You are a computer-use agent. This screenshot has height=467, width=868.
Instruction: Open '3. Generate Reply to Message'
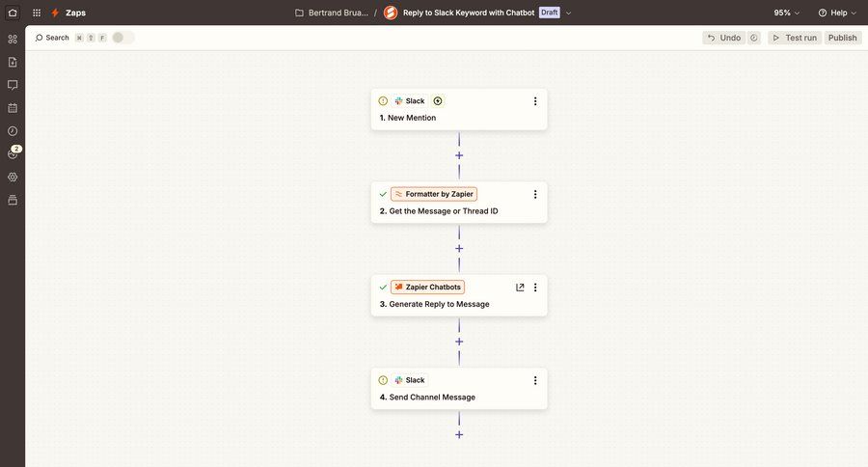[459, 296]
